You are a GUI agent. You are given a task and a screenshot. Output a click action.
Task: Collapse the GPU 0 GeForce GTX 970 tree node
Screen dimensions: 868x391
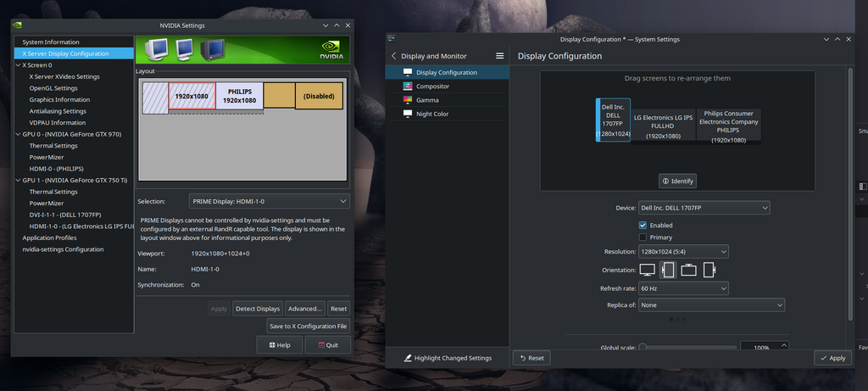tap(18, 134)
